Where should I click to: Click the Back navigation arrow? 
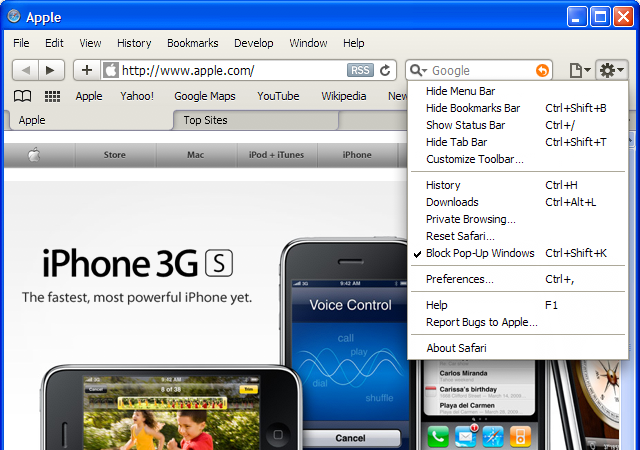click(26, 70)
